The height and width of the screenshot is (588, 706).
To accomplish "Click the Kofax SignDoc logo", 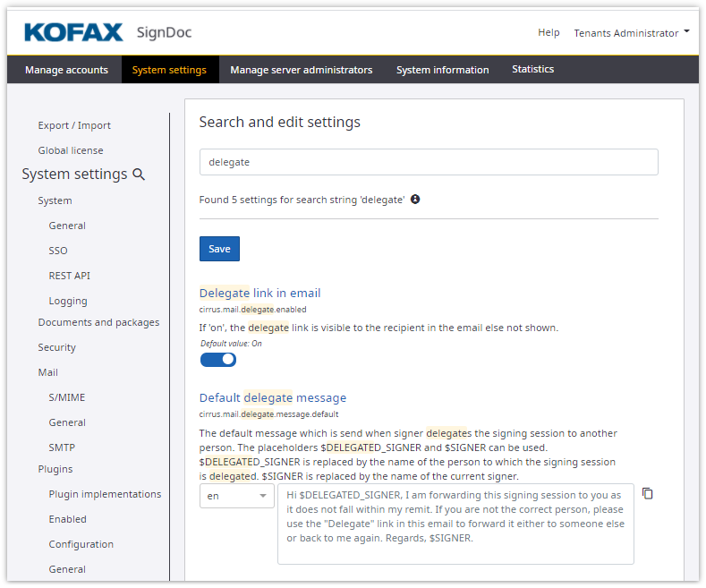I will click(x=107, y=33).
